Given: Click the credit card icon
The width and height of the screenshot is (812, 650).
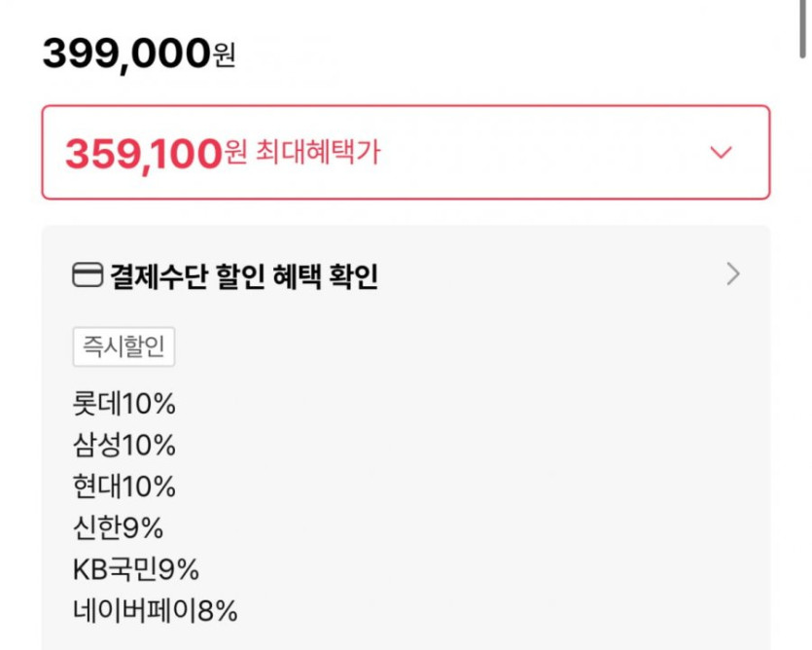Looking at the screenshot, I should (x=88, y=275).
